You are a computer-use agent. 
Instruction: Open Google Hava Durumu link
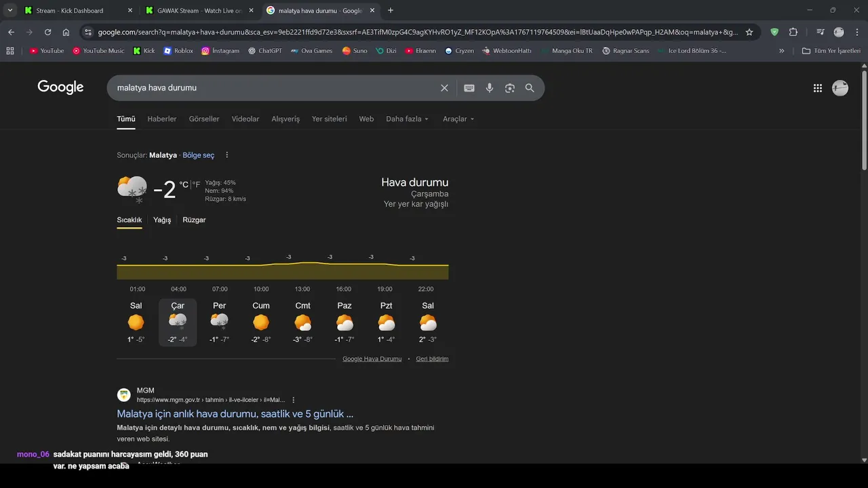372,359
